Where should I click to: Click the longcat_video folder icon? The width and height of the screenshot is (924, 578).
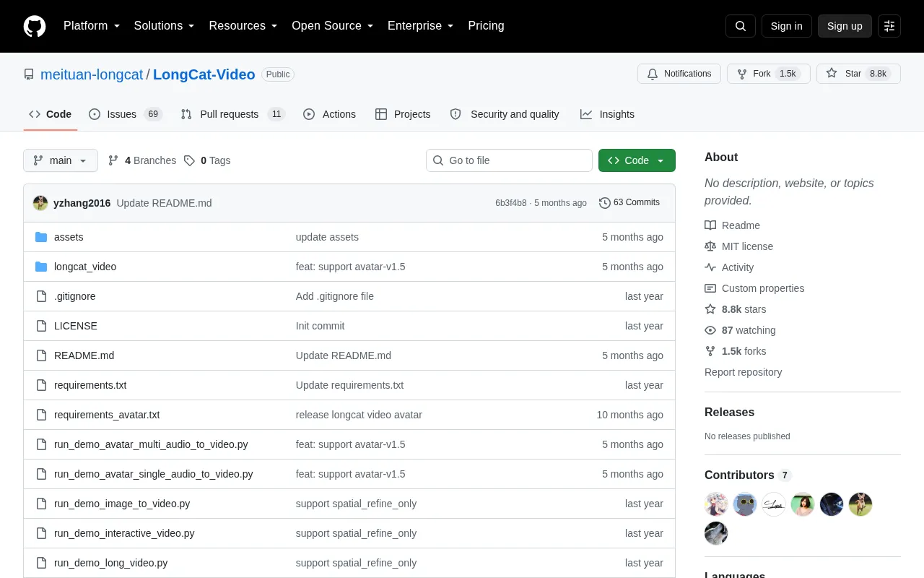coord(41,267)
